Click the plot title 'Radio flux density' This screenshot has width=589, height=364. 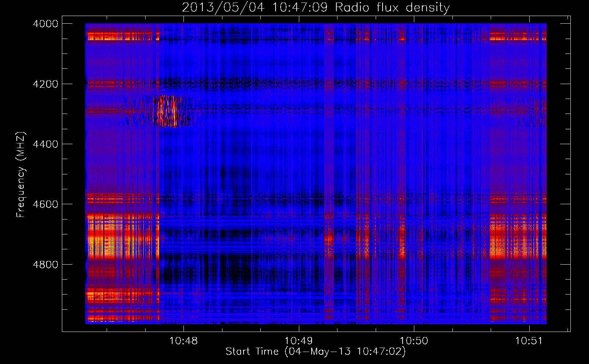[392, 7]
